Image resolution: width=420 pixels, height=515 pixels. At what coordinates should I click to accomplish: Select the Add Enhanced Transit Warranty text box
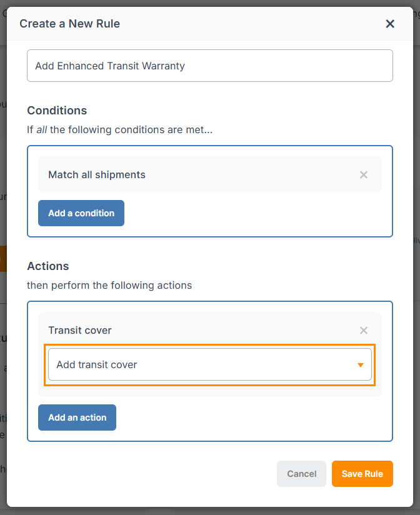[x=210, y=66]
